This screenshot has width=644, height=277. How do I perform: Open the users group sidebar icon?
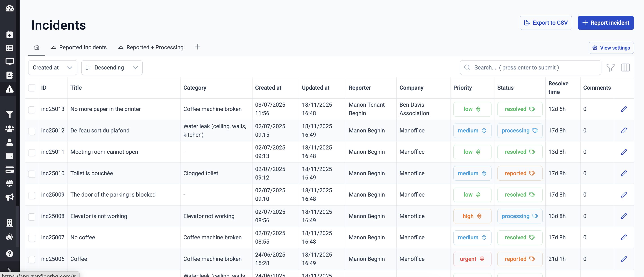click(x=9, y=129)
